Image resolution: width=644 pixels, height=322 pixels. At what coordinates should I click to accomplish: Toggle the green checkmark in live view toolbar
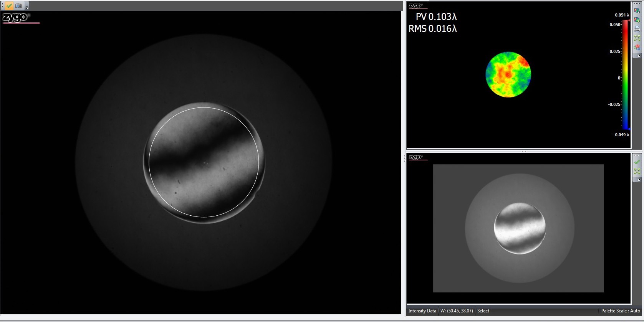point(9,6)
